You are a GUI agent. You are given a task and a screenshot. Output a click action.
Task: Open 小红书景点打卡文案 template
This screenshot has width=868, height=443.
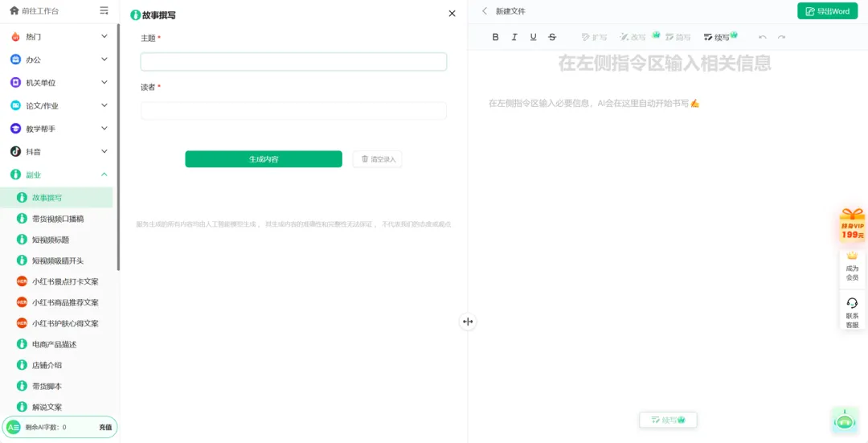56,281
